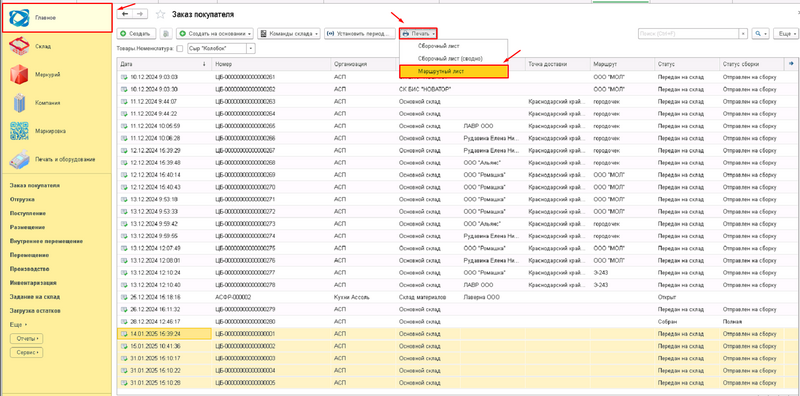Screen dimensions: 800x396
Task: Open the Маркировка QR code icon
Action: tap(19, 131)
